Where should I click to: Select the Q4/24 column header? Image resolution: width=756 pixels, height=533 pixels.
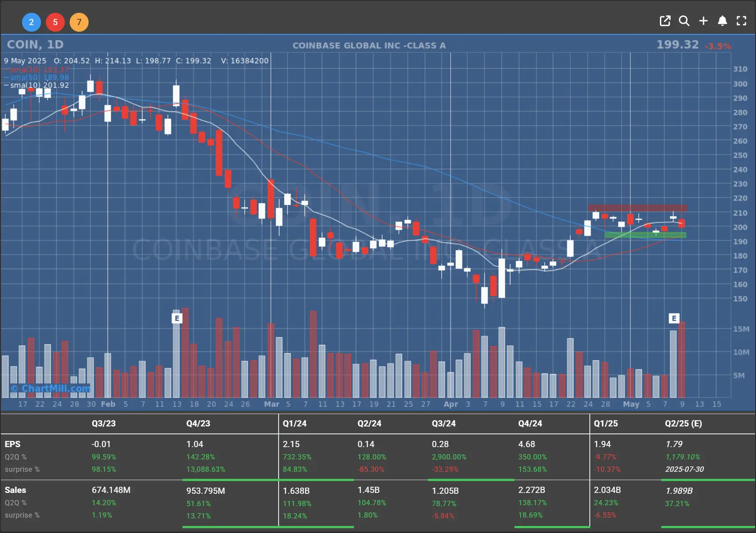530,423
